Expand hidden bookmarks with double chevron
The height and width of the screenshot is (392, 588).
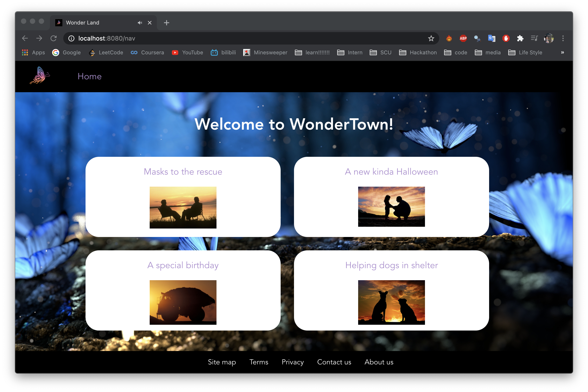pos(562,53)
